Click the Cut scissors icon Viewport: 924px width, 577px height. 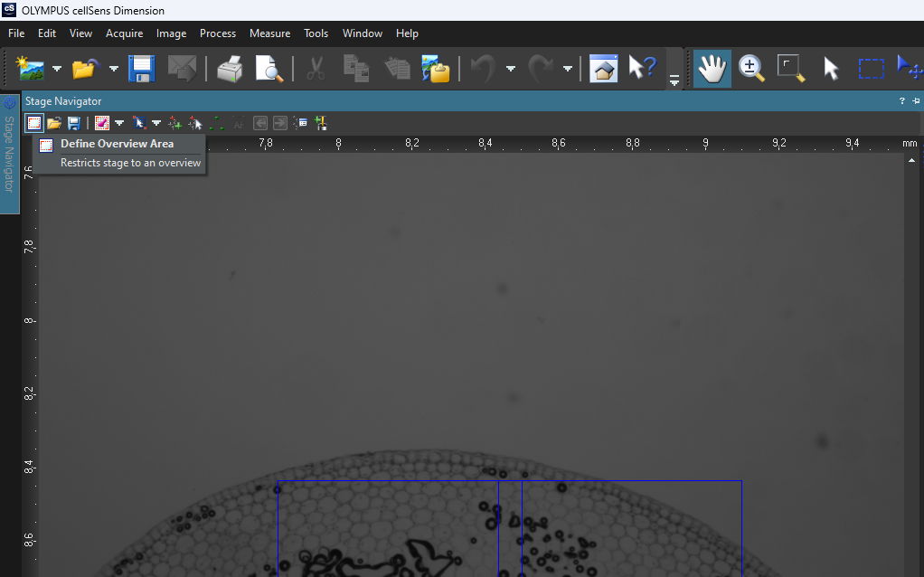pyautogui.click(x=316, y=69)
